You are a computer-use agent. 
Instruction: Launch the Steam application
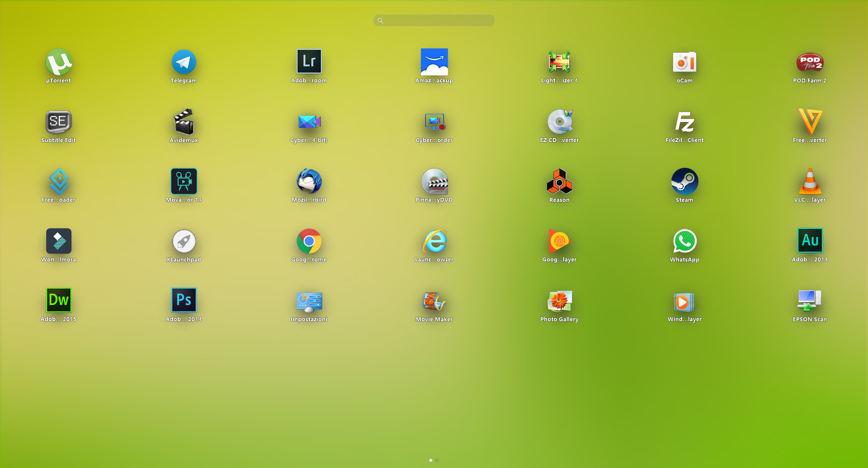[x=684, y=182]
